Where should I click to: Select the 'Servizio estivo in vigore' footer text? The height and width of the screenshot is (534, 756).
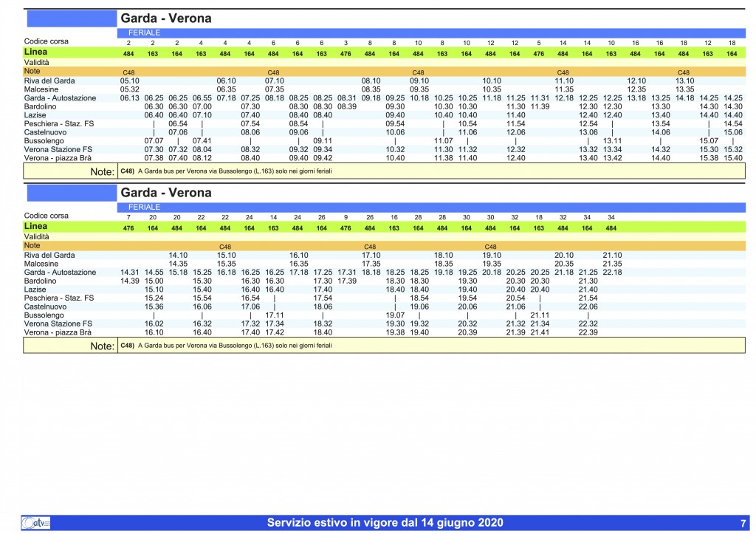[x=385, y=523]
